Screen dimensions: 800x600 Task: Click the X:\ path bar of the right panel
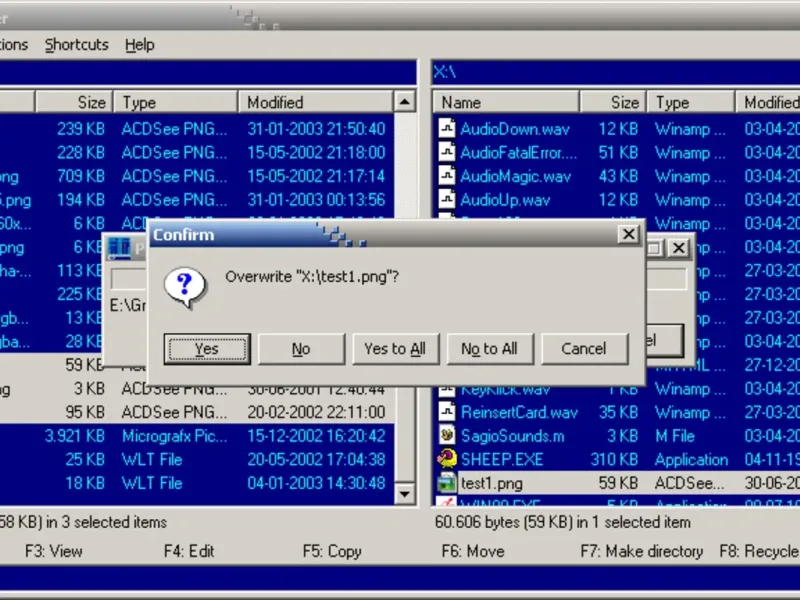point(616,72)
